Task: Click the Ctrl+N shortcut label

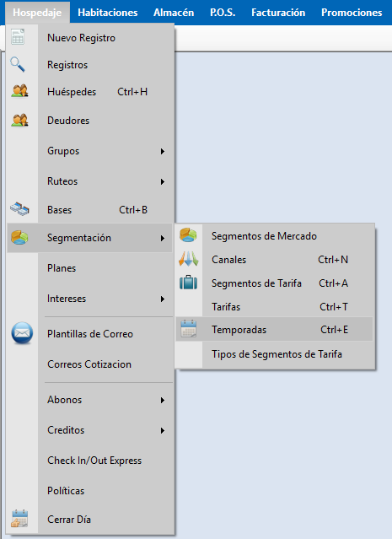Action: (333, 260)
